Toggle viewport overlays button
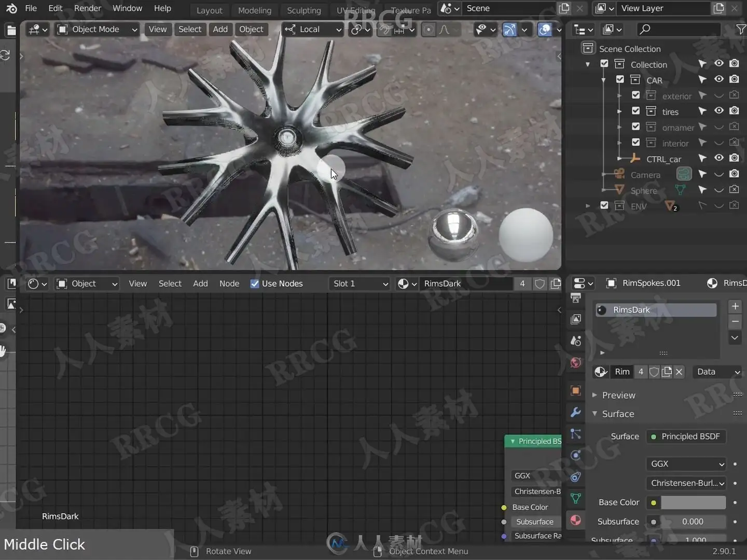Viewport: 747px width, 560px height. pos(545,30)
